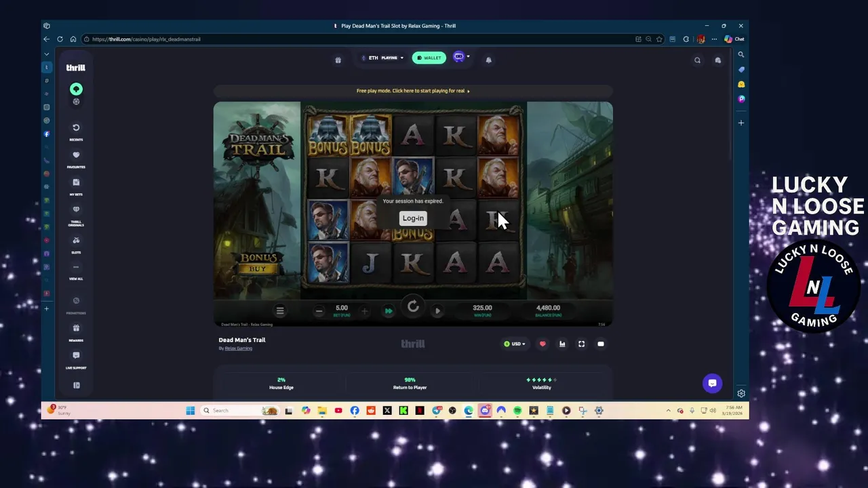Open View All in sidebar
The height and width of the screenshot is (488, 868).
click(x=76, y=271)
